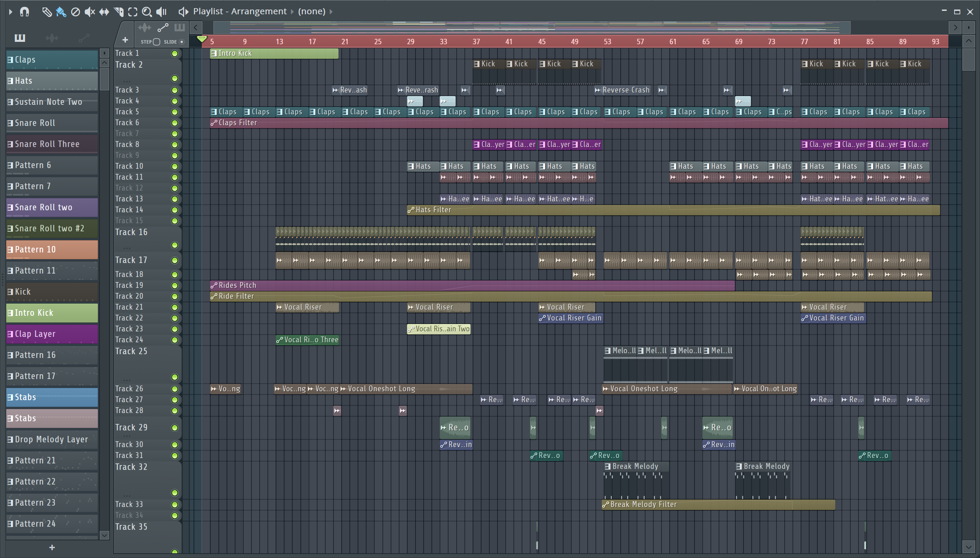Click the timeline scroll right arrow
This screenshot has height=558, width=980.
(x=955, y=28)
